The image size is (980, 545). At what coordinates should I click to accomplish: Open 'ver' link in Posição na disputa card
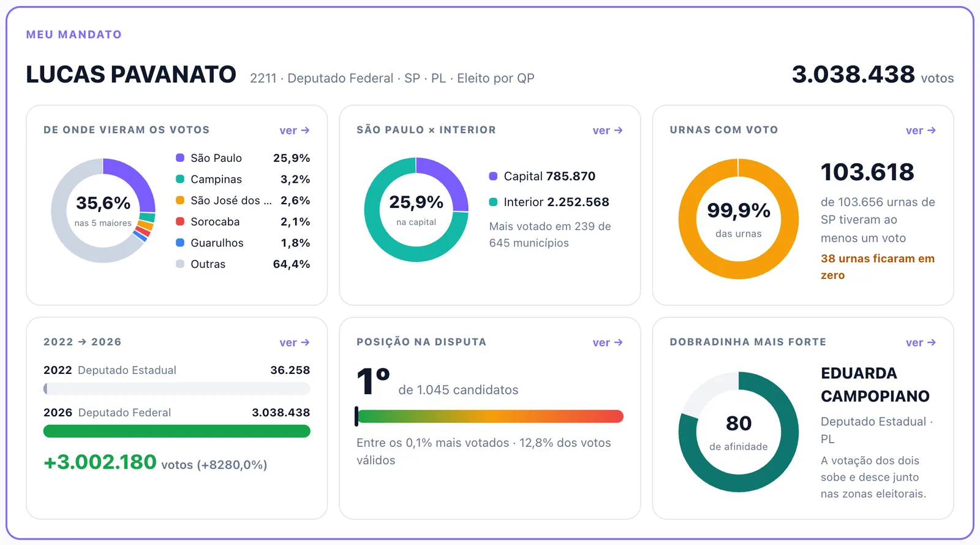pos(607,343)
